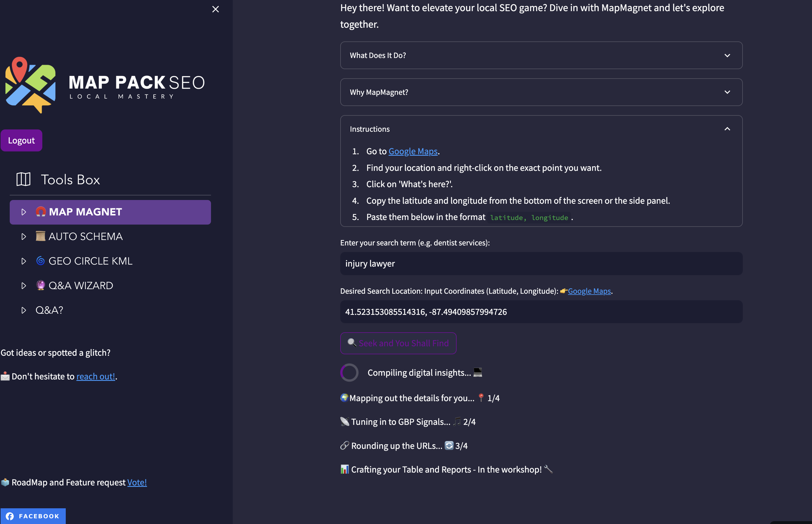Expand the MAP MAGNET arrow
Image resolution: width=812 pixels, height=524 pixels.
tap(23, 212)
